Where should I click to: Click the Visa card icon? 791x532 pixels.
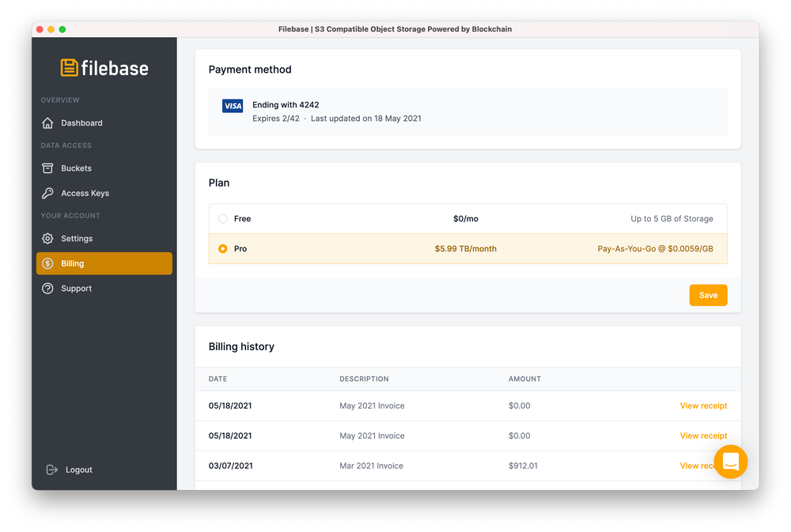pos(232,105)
